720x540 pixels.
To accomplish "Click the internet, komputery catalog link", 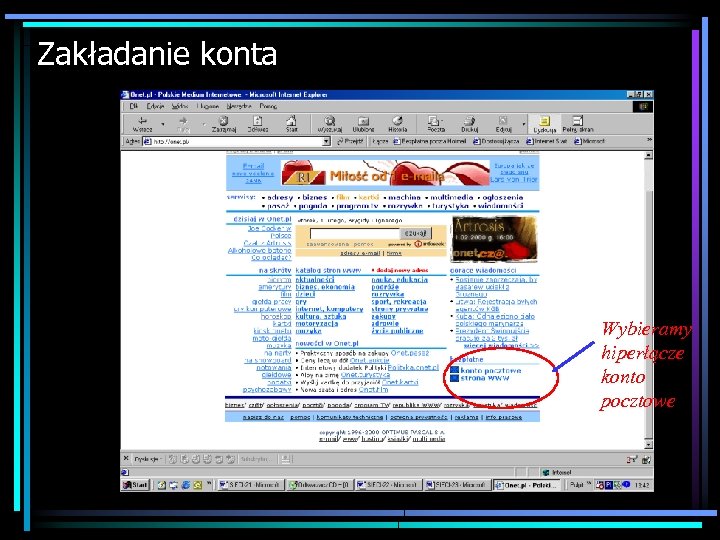I will tap(329, 309).
